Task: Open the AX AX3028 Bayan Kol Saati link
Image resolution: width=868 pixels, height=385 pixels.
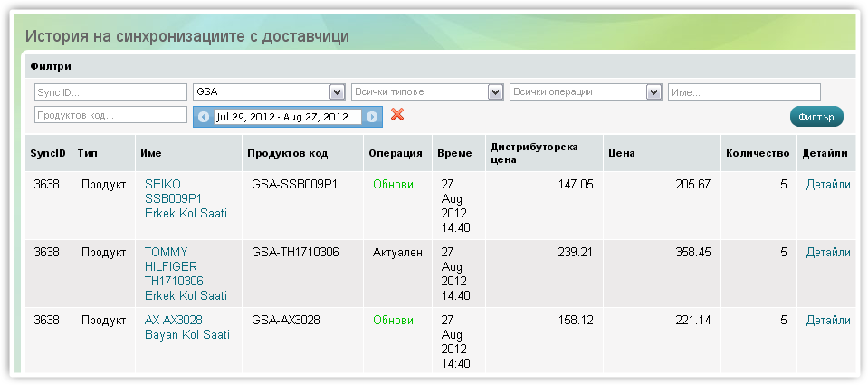Action: click(186, 328)
